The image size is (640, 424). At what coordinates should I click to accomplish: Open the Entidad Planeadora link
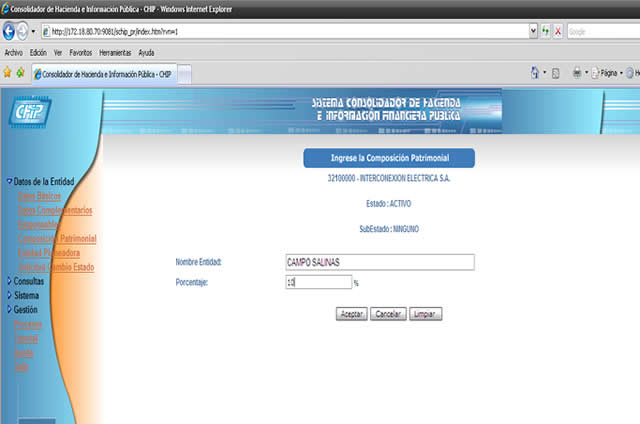tap(49, 253)
